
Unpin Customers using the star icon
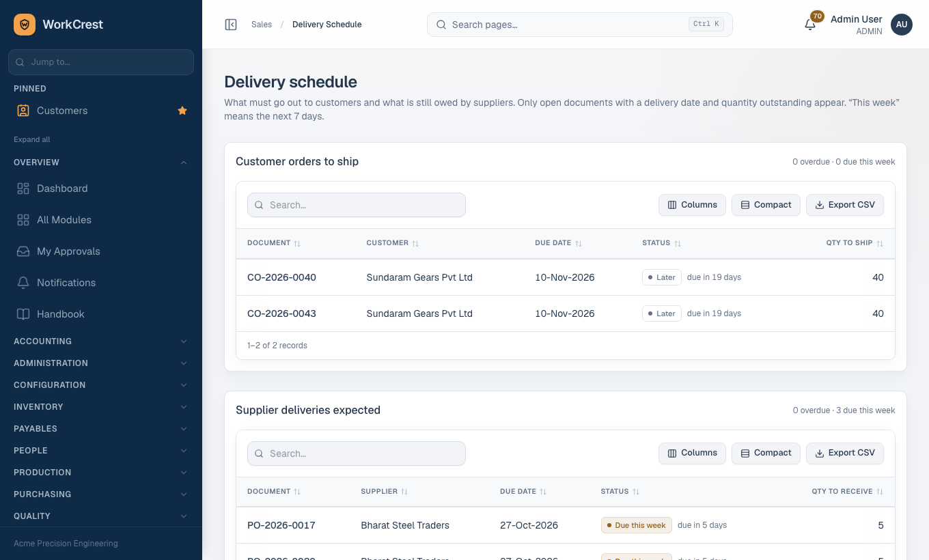(182, 111)
